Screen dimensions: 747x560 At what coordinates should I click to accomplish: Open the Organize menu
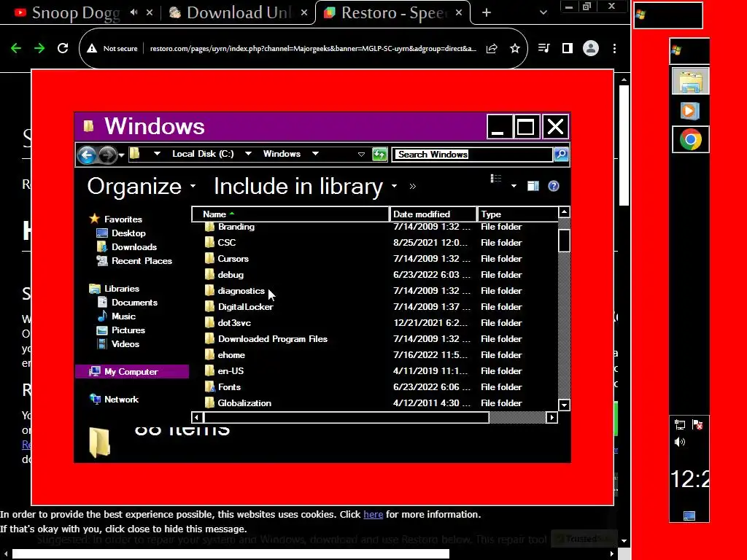141,186
